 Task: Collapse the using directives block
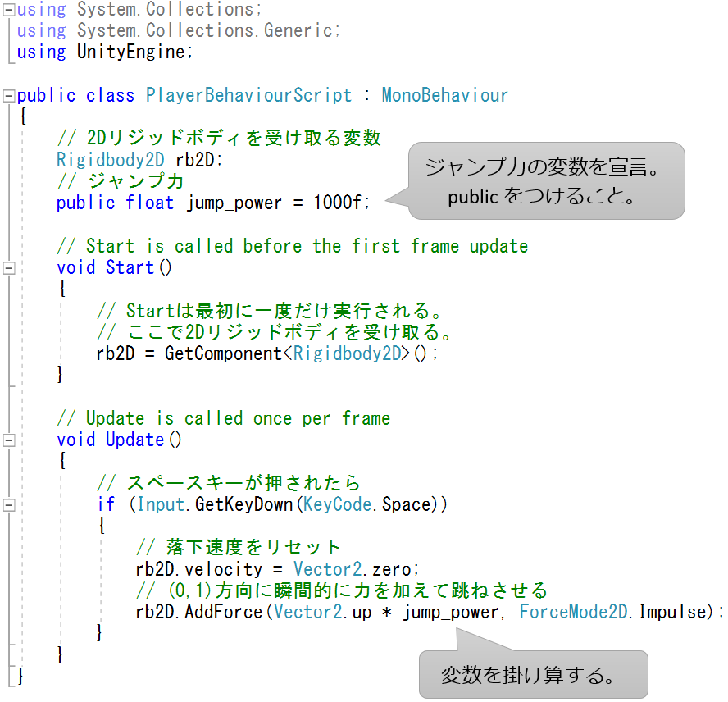pos(9,10)
